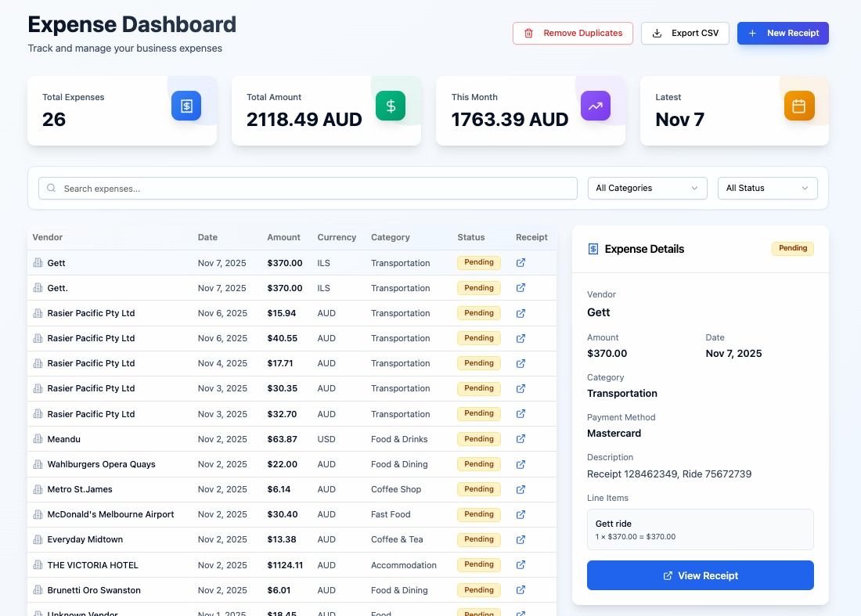Click the purple trend icon in This Month card
This screenshot has width=861, height=616.
coord(595,106)
